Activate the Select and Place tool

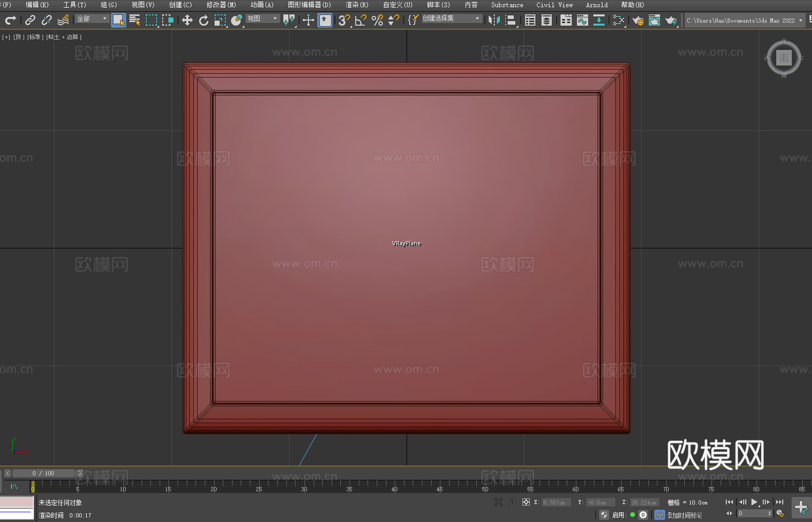pyautogui.click(x=237, y=20)
